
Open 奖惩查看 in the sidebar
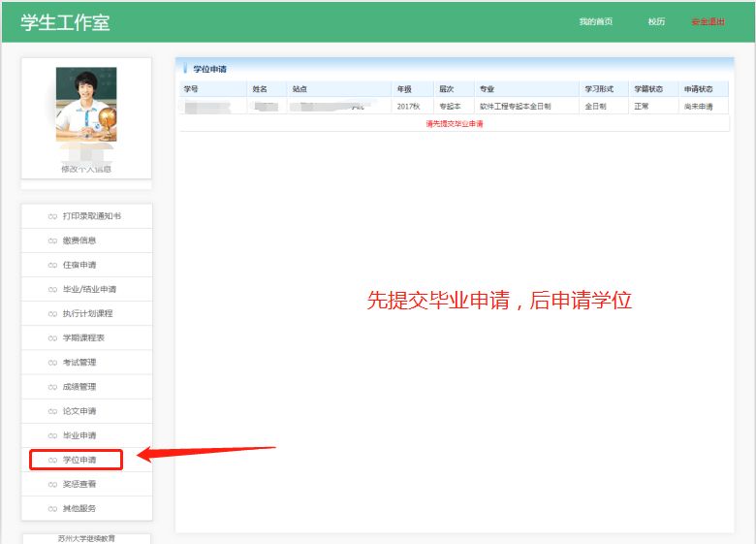(79, 484)
